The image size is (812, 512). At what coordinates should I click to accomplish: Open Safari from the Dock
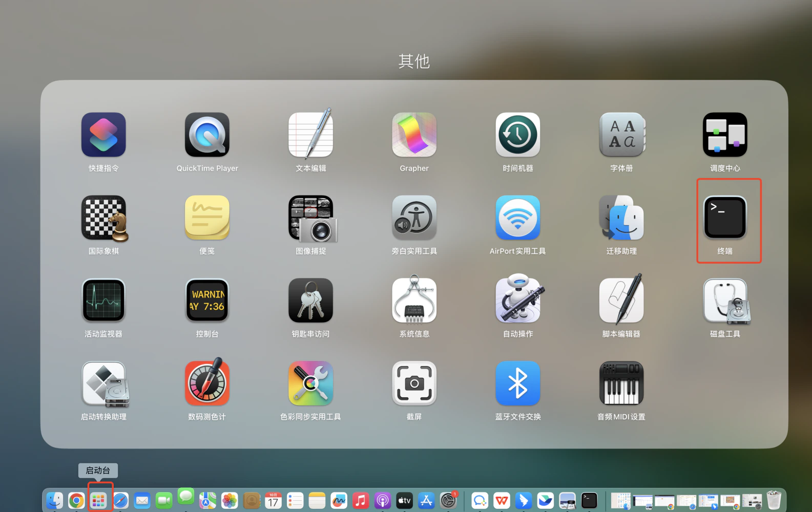(120, 500)
